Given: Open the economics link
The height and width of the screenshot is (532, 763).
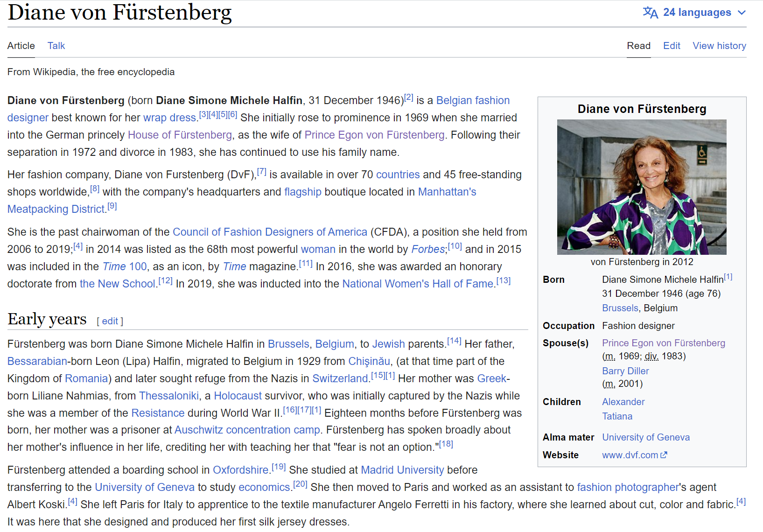Looking at the screenshot, I should 264,487.
